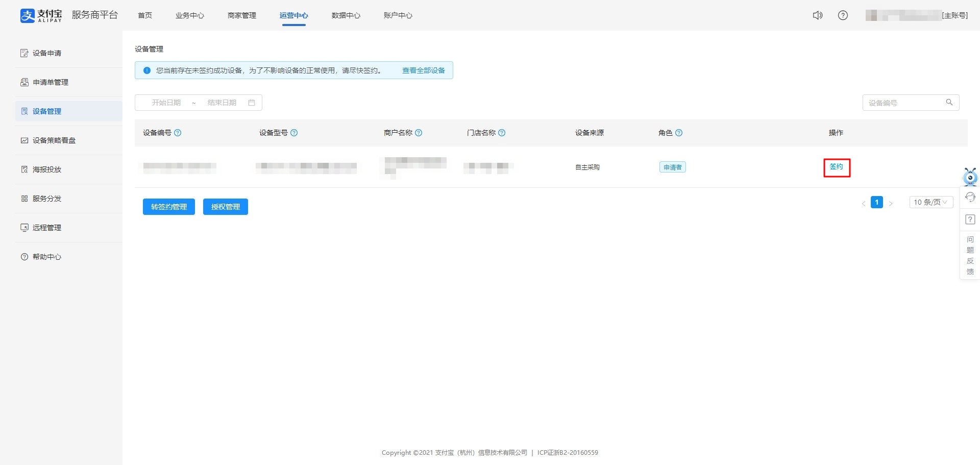
Task: Open the 服务分发 sidebar item
Action: (x=69, y=199)
